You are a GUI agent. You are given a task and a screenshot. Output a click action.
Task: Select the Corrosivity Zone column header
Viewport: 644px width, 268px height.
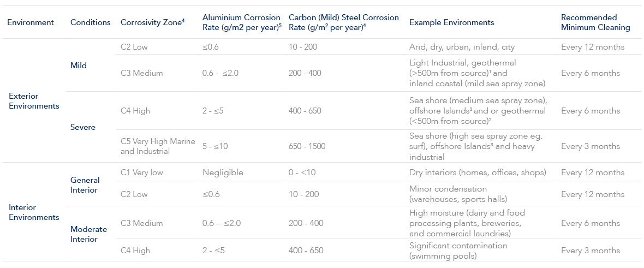152,22
